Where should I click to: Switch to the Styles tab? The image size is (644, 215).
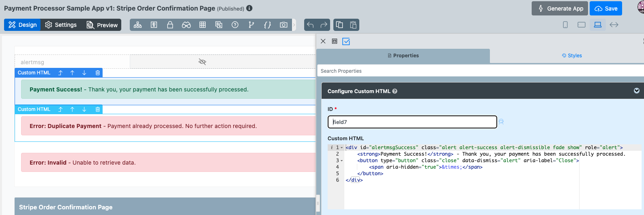pos(571,56)
